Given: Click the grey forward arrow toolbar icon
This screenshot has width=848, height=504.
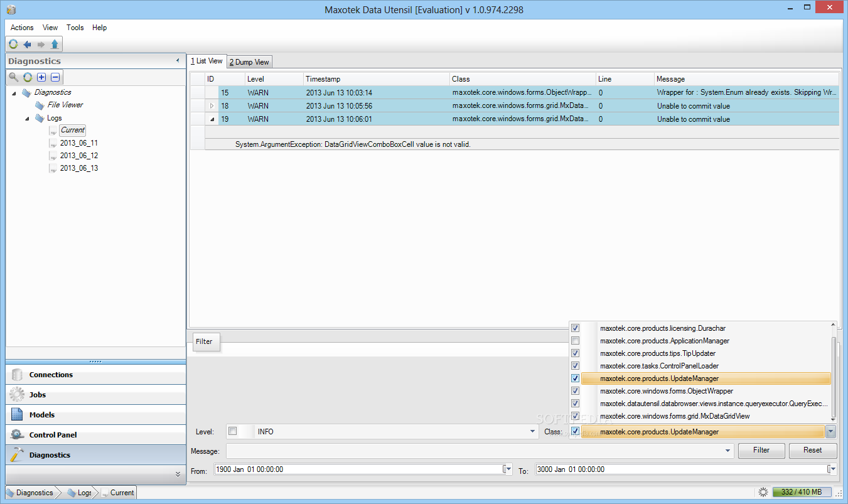Looking at the screenshot, I should tap(41, 44).
